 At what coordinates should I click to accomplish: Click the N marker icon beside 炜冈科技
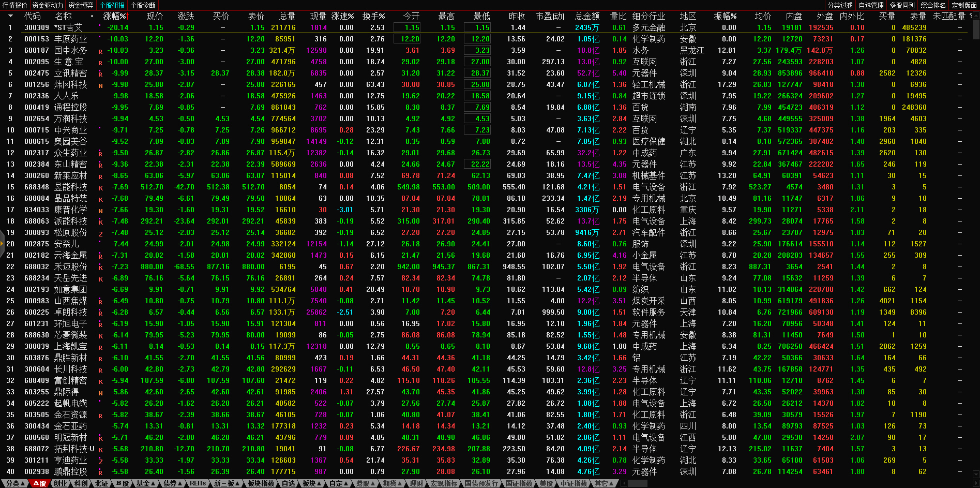[x=100, y=85]
